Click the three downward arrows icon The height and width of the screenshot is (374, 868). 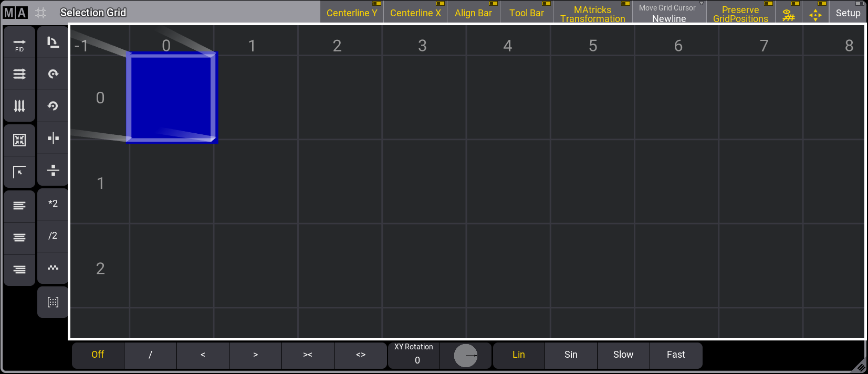pyautogui.click(x=19, y=106)
